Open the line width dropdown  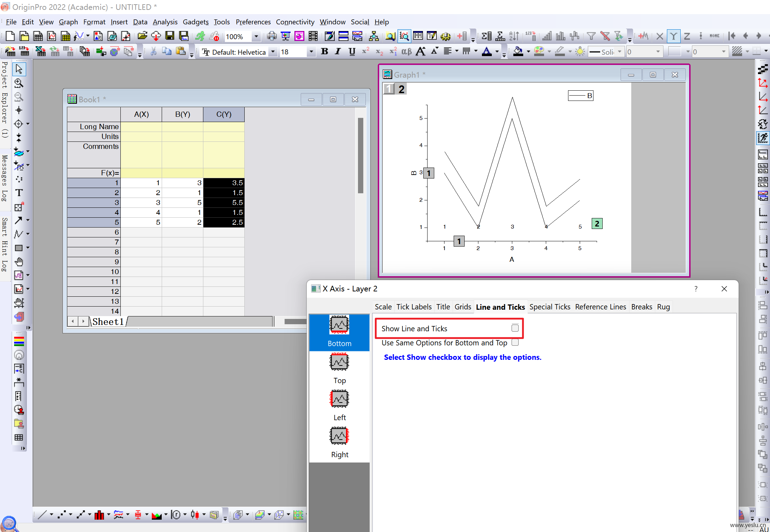[x=658, y=52]
